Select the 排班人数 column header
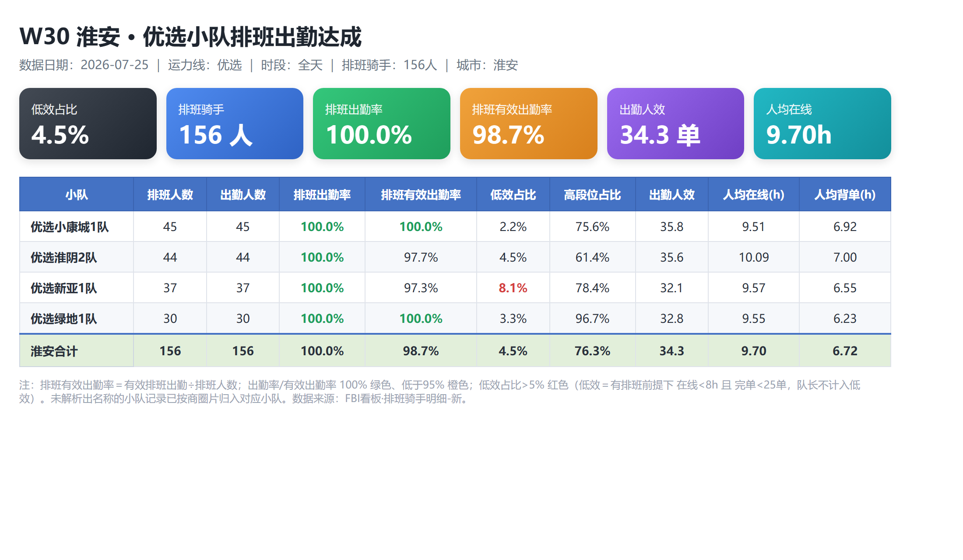This screenshot has height=560, width=963. (170, 195)
